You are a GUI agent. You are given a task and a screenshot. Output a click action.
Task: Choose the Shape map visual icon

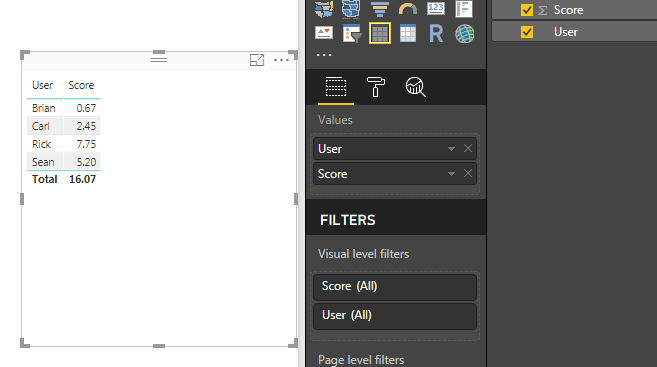tap(351, 9)
